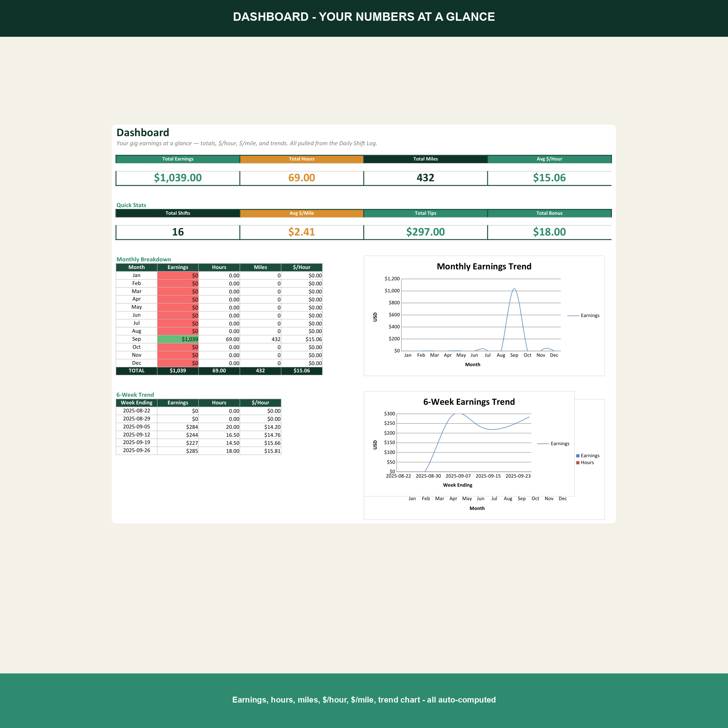The image size is (728, 728).
Task: Click the Earnings line legend in 6-week chart
Action: pyautogui.click(x=553, y=443)
